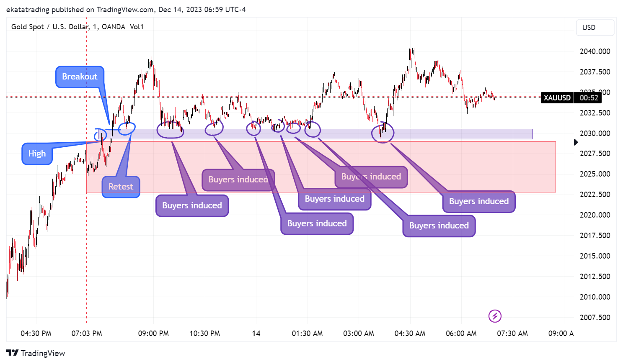Select the Breakout annotation label
The image size is (623, 364).
point(80,77)
